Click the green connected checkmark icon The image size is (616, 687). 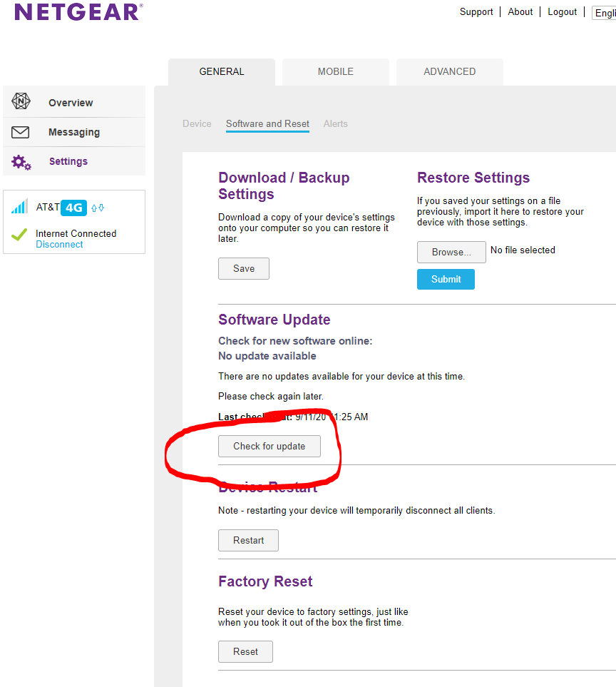[19, 235]
